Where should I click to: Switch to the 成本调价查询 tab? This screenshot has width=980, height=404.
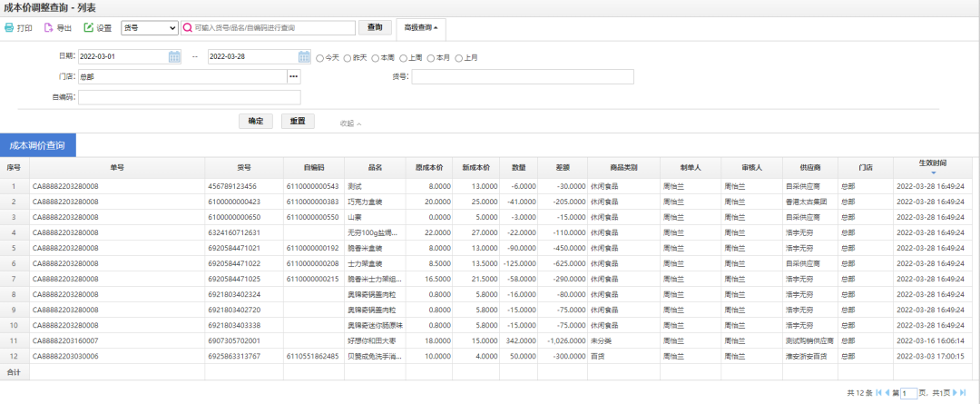click(x=37, y=144)
